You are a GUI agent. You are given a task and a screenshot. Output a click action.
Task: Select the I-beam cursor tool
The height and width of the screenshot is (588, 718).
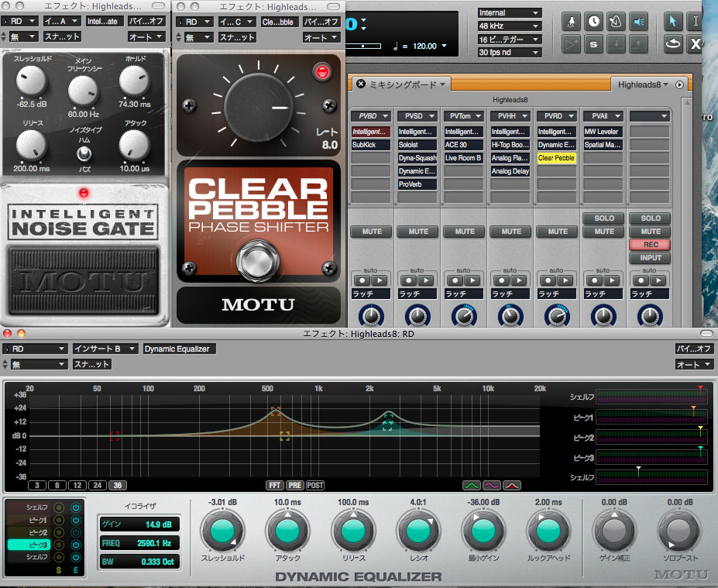click(695, 21)
